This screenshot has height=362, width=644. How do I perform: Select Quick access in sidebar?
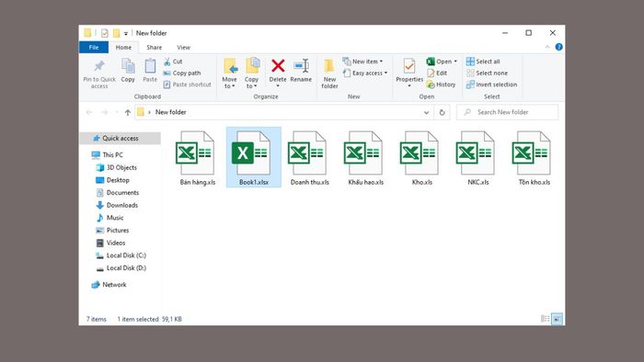(x=120, y=139)
